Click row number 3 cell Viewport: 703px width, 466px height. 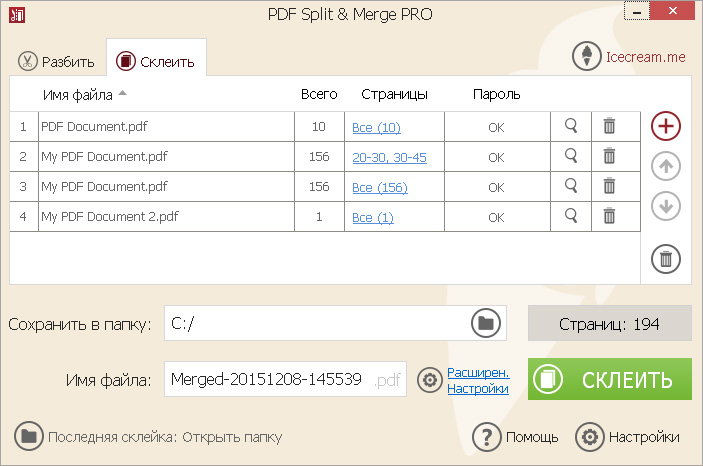pos(23,187)
